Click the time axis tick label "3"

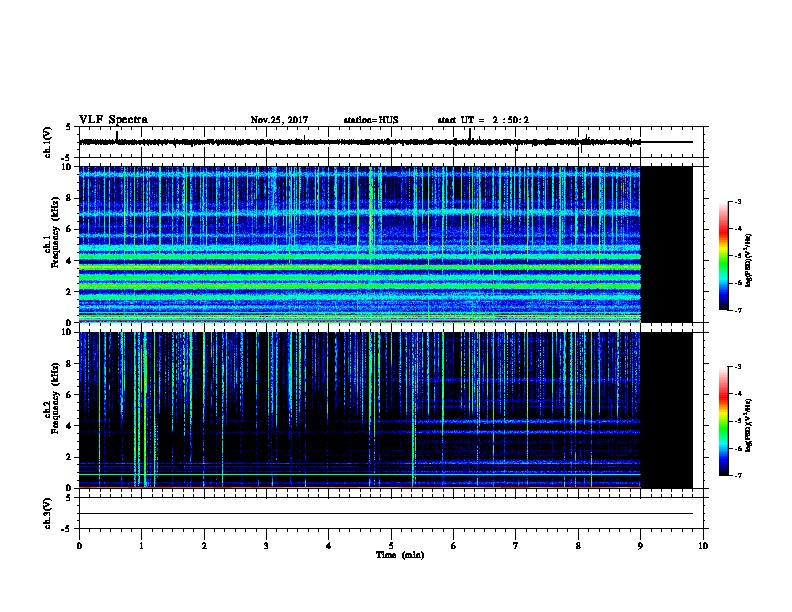[x=266, y=546]
